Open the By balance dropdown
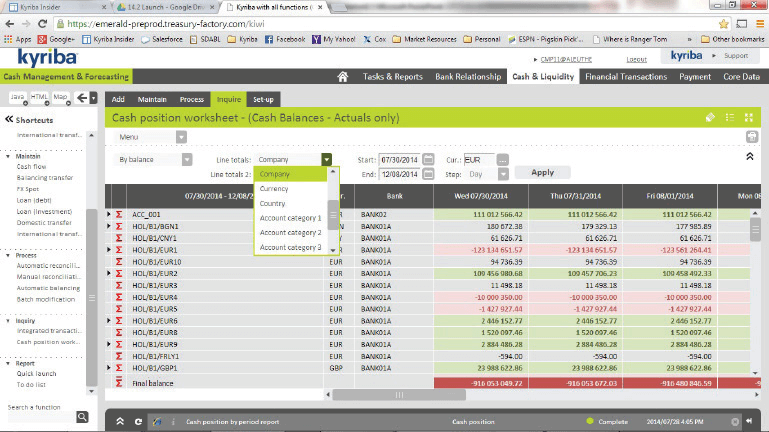Viewport: 769px width, 432px height. pyautogui.click(x=186, y=159)
